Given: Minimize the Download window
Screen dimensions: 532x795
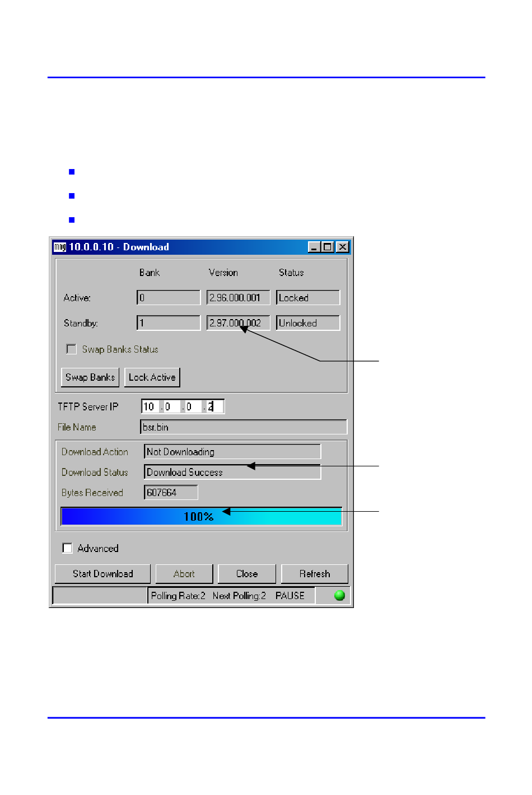Looking at the screenshot, I should tap(314, 247).
